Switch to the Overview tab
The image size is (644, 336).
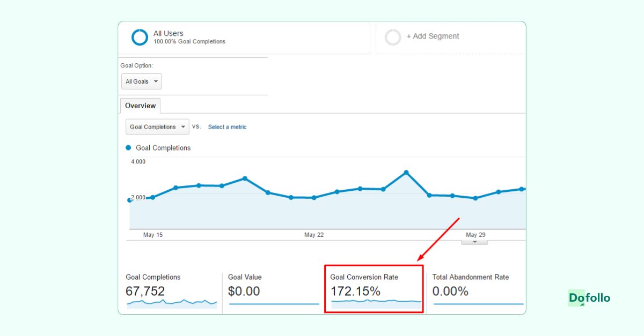pyautogui.click(x=140, y=106)
